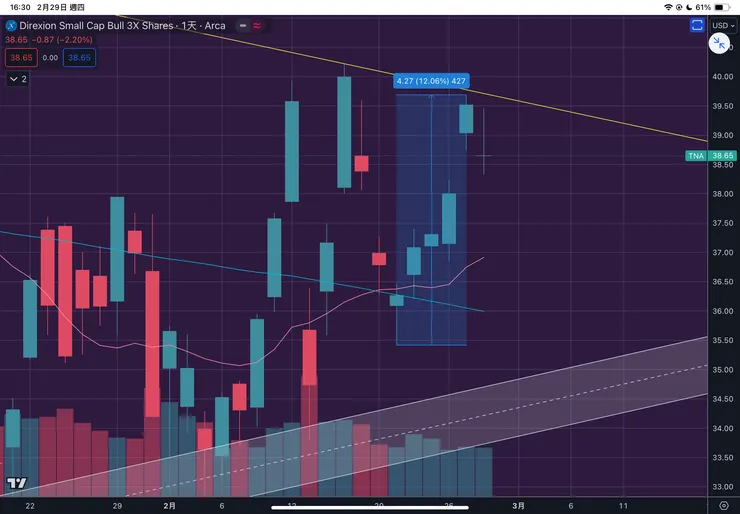Expand the collapsed indicators legend showing 2
Viewport: 740px width, 514px height.
pos(18,79)
